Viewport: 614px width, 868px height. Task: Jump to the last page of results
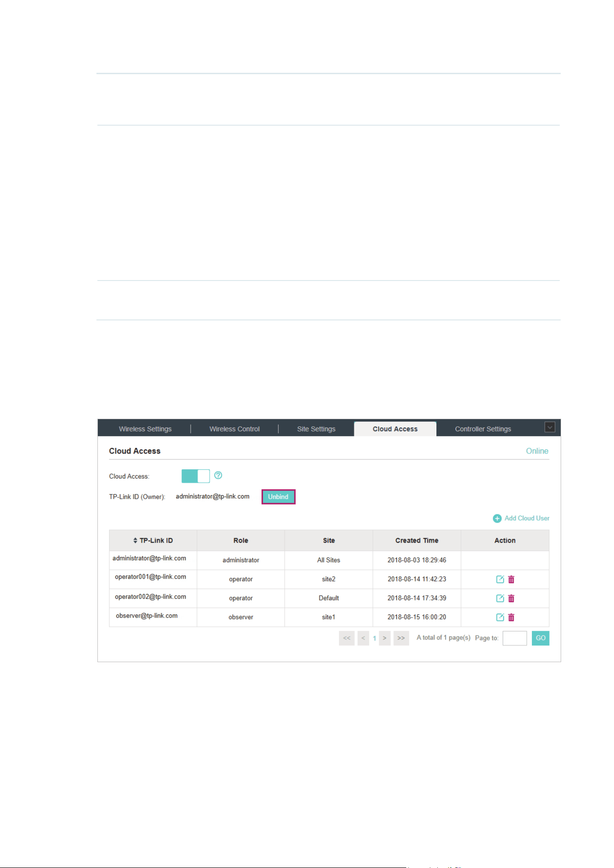click(401, 638)
